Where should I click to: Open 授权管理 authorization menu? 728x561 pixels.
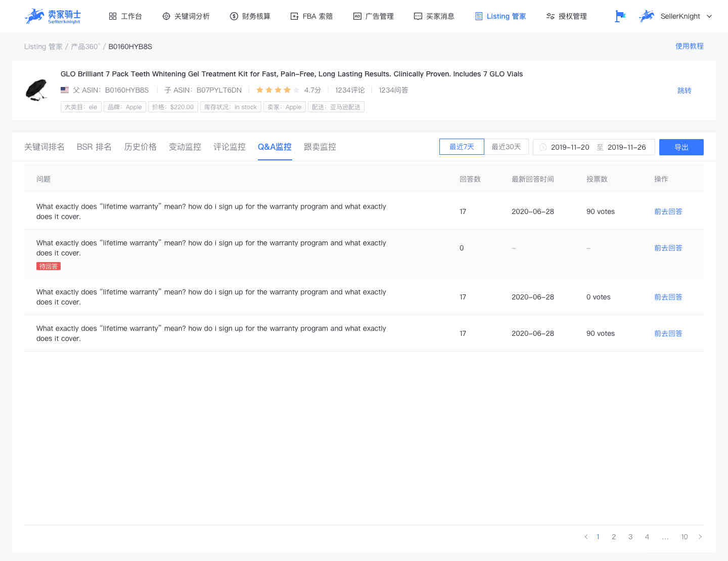[x=567, y=16]
